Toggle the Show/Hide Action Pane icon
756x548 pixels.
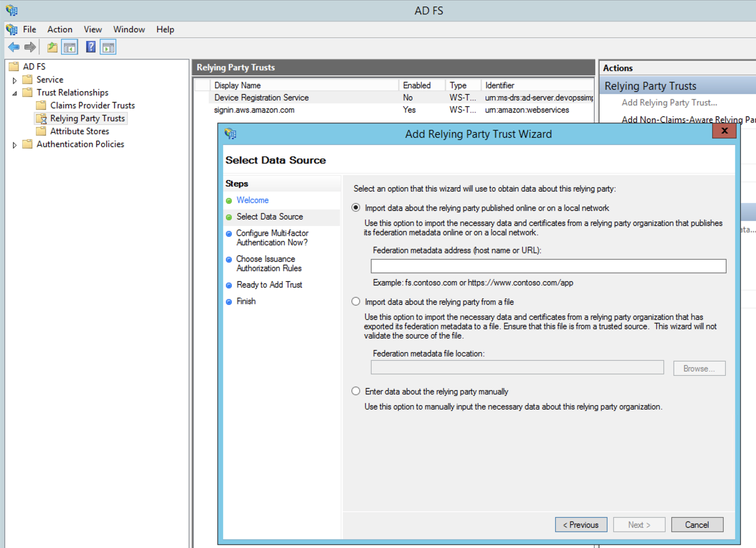point(108,47)
